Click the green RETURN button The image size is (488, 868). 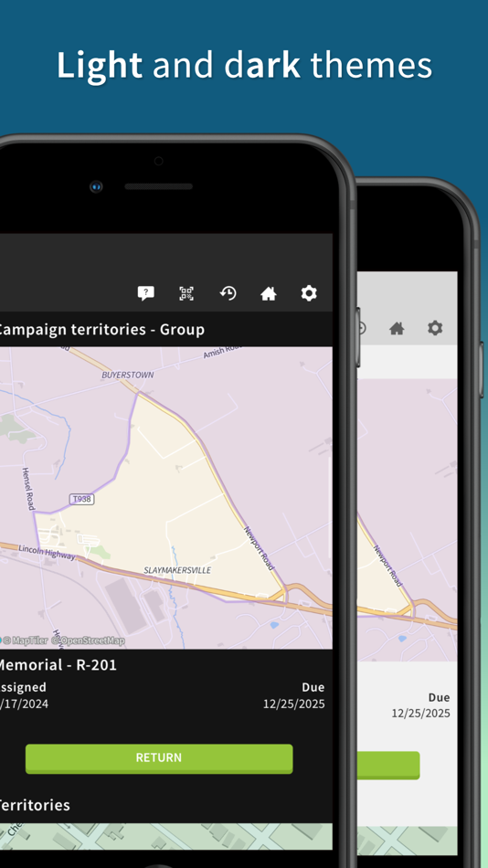(x=159, y=758)
